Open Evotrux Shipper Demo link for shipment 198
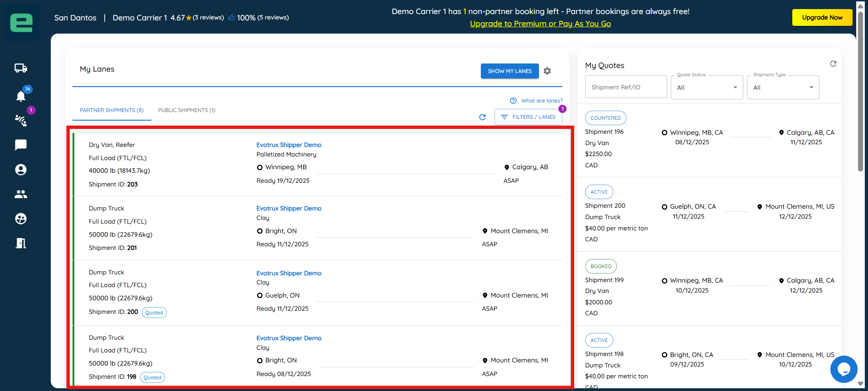 pyautogui.click(x=289, y=338)
